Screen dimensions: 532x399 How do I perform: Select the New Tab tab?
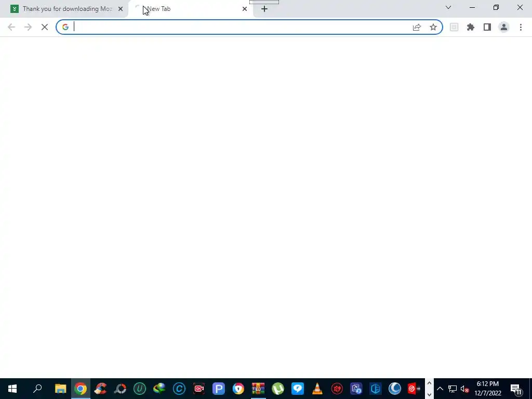point(190,9)
